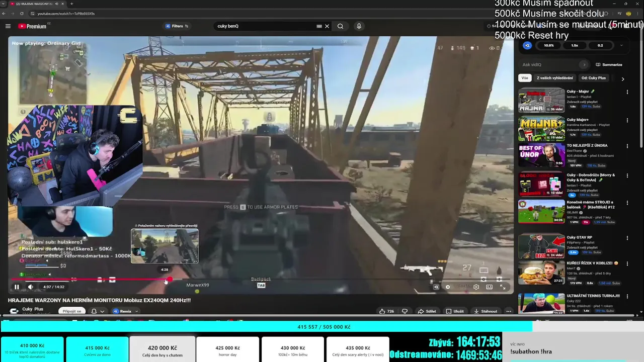
Task: Click the red progress bar scrubber
Action: [170, 280]
